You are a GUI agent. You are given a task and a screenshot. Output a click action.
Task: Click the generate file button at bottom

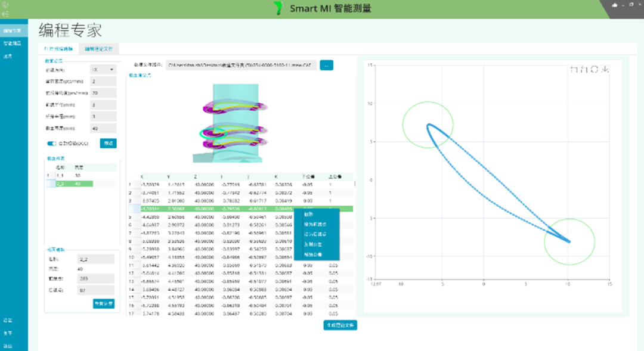(340, 325)
